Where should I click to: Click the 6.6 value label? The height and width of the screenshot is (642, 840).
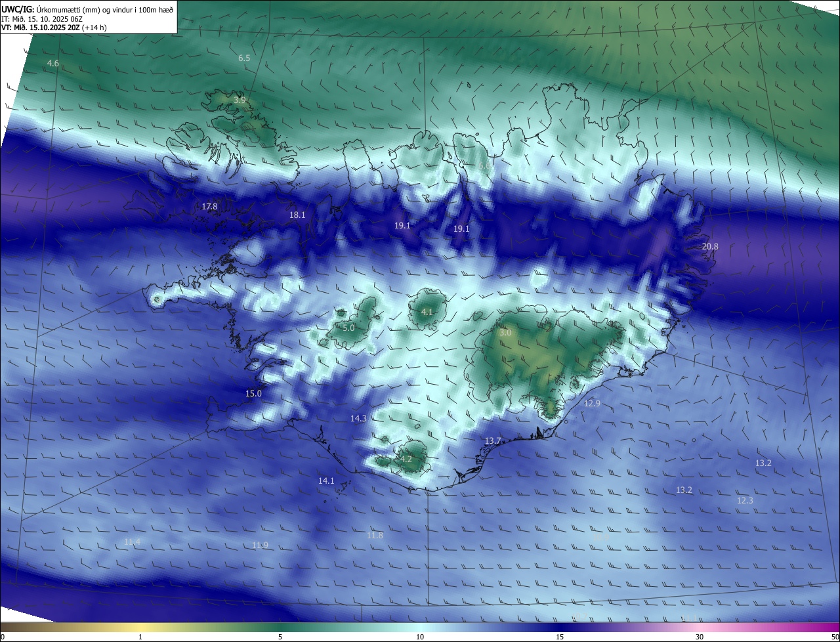(x=484, y=166)
